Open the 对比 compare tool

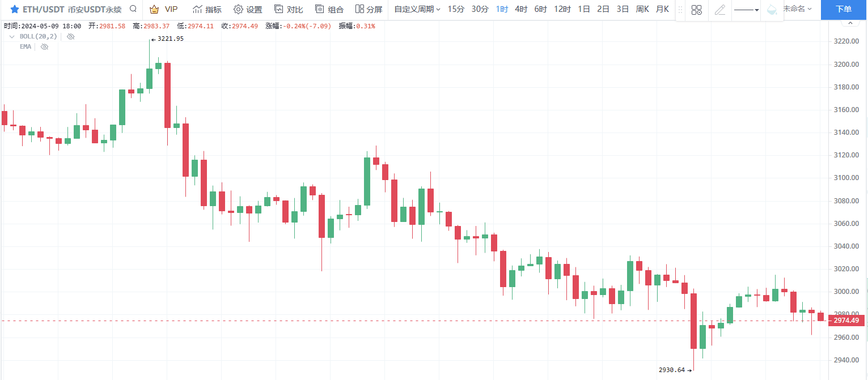coord(289,9)
